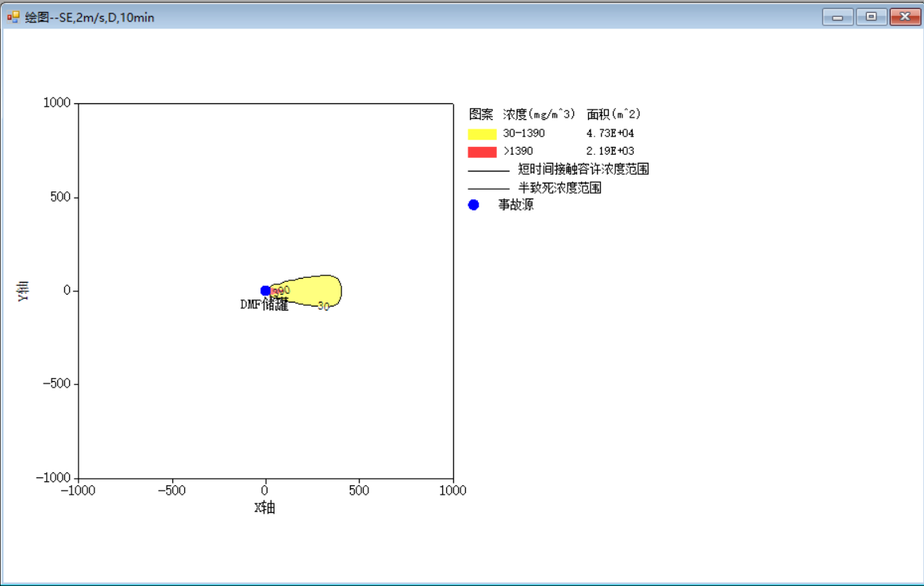Image resolution: width=924 pixels, height=586 pixels.
Task: Click the window title 绘图--SE,2m/s,D,10min
Action: (90, 17)
